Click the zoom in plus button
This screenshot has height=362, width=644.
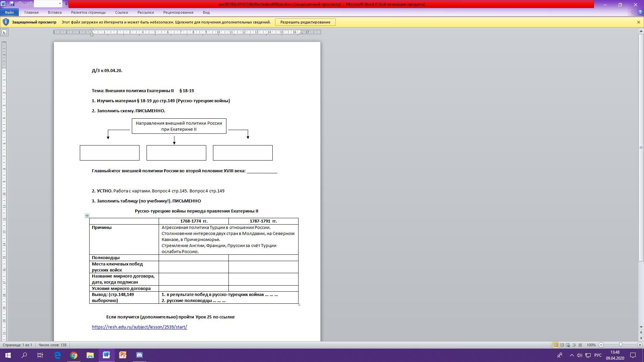(x=640, y=345)
